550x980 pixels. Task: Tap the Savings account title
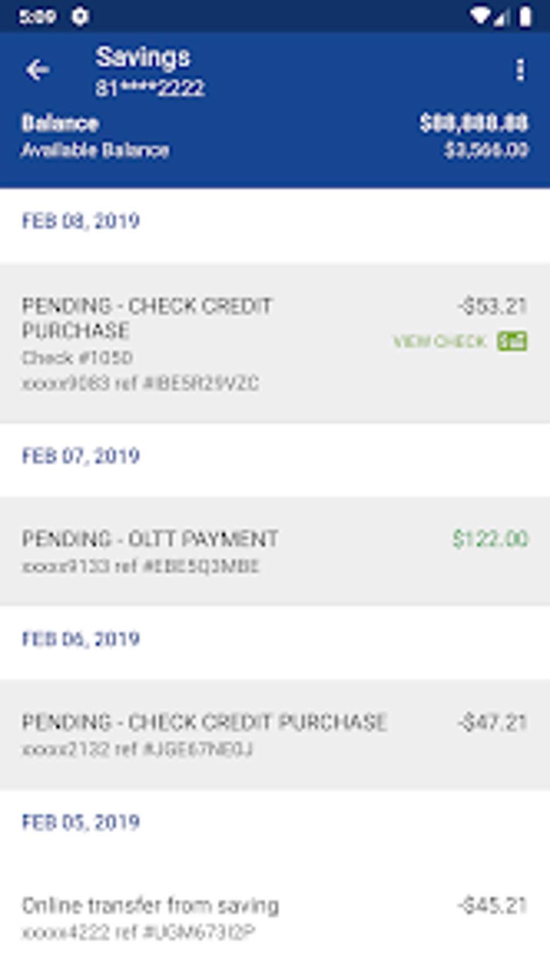[143, 57]
